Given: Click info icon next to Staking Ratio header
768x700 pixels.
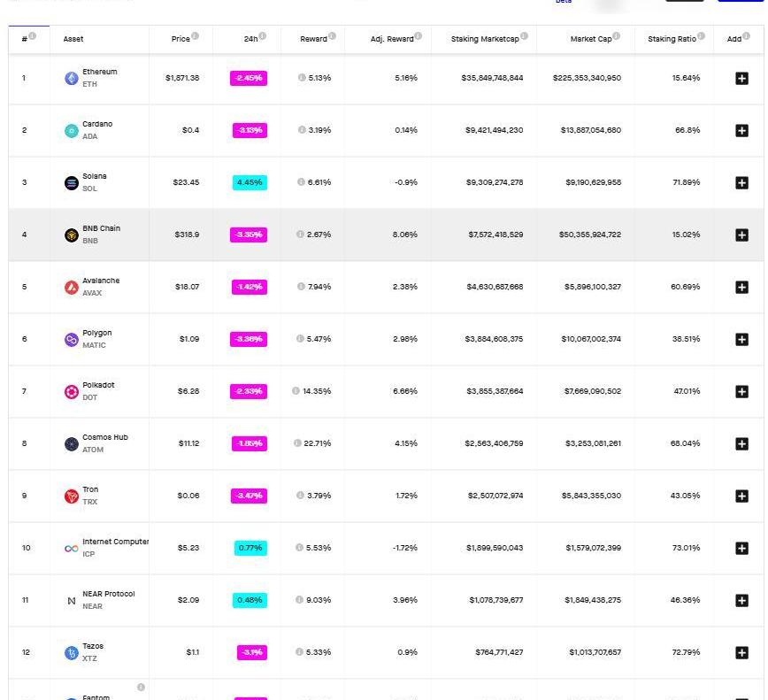Looking at the screenshot, I should pyautogui.click(x=701, y=36).
